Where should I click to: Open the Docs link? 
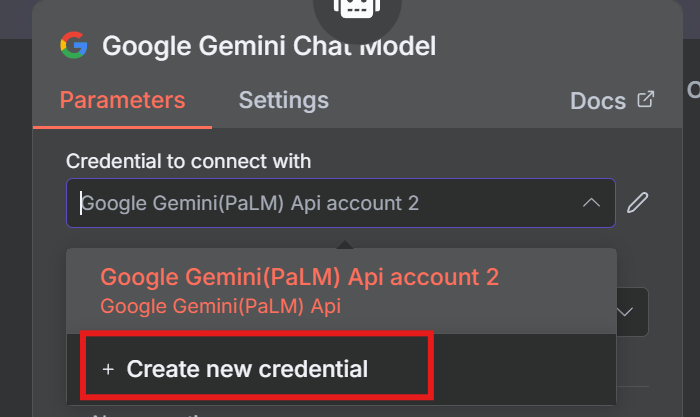pyautogui.click(x=597, y=101)
